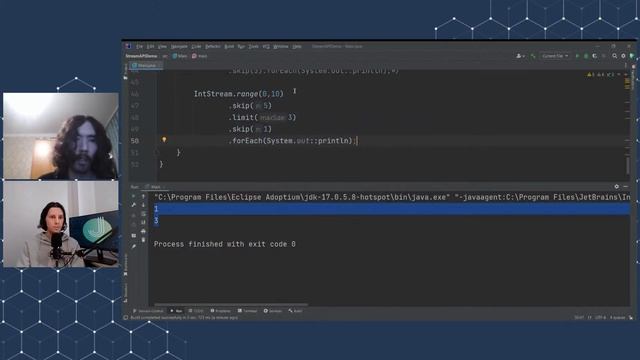The height and width of the screenshot is (360, 640).
Task: Open the Current File run configuration dropdown
Action: coord(555,56)
